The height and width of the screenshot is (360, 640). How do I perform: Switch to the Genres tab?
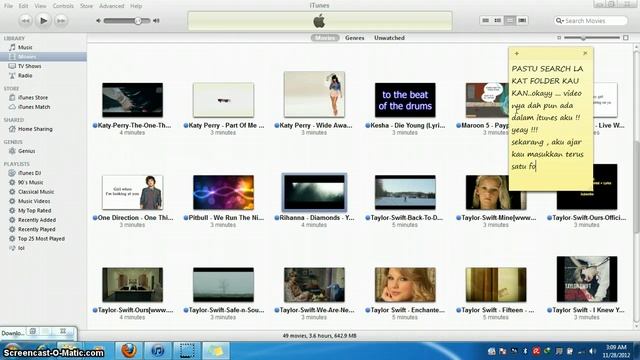pyautogui.click(x=354, y=38)
